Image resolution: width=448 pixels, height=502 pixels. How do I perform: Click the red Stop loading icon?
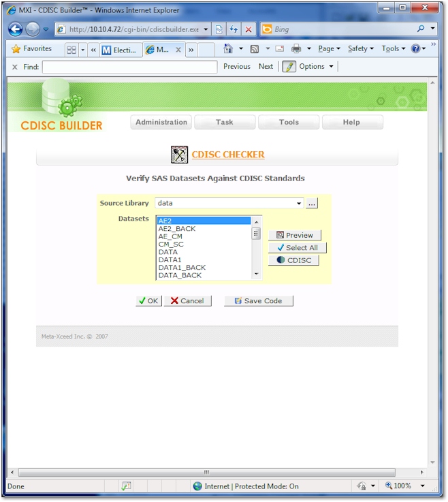[249, 29]
